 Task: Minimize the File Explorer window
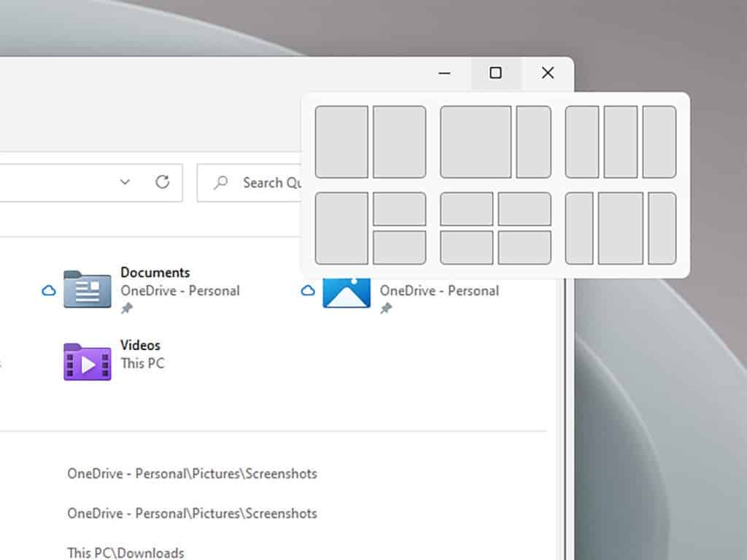444,73
